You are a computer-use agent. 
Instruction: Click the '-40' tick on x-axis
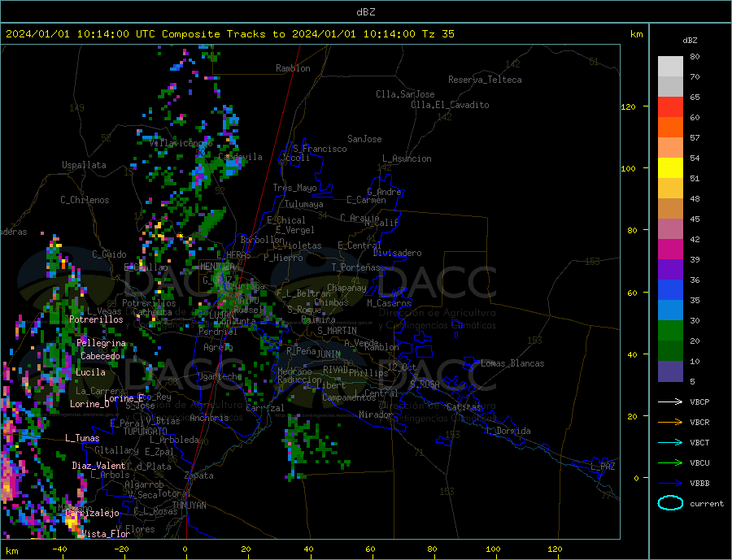(59, 549)
